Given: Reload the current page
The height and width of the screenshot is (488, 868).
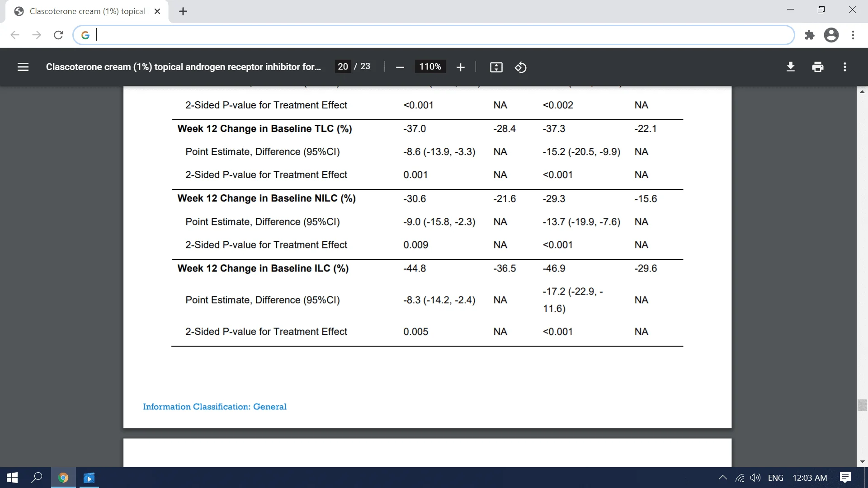Looking at the screenshot, I should (x=58, y=35).
